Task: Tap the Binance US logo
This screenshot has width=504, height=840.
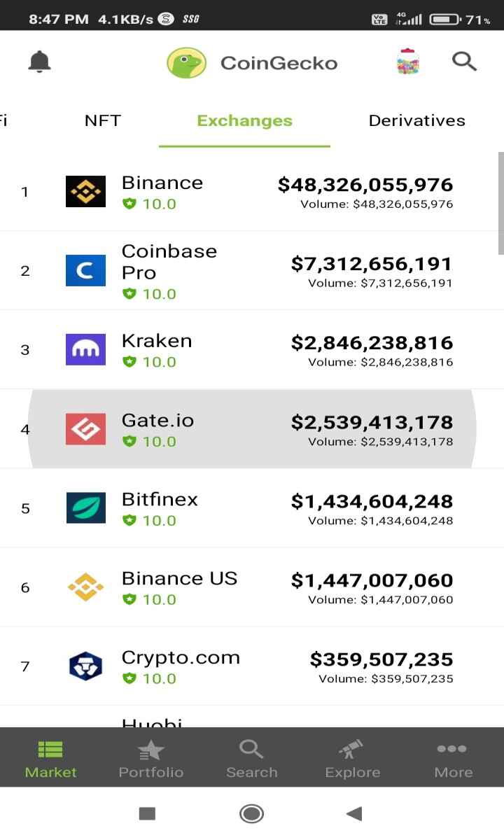Action: [85, 587]
